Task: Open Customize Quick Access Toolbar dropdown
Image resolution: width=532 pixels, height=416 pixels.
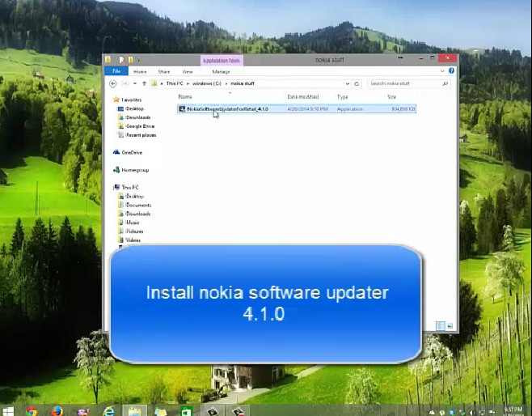Action: coord(138,61)
